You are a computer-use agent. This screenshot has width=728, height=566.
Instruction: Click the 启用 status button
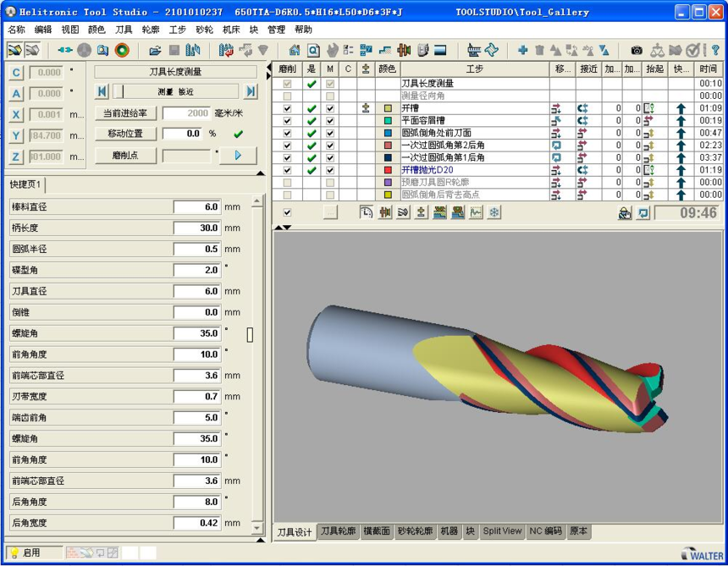[34, 552]
